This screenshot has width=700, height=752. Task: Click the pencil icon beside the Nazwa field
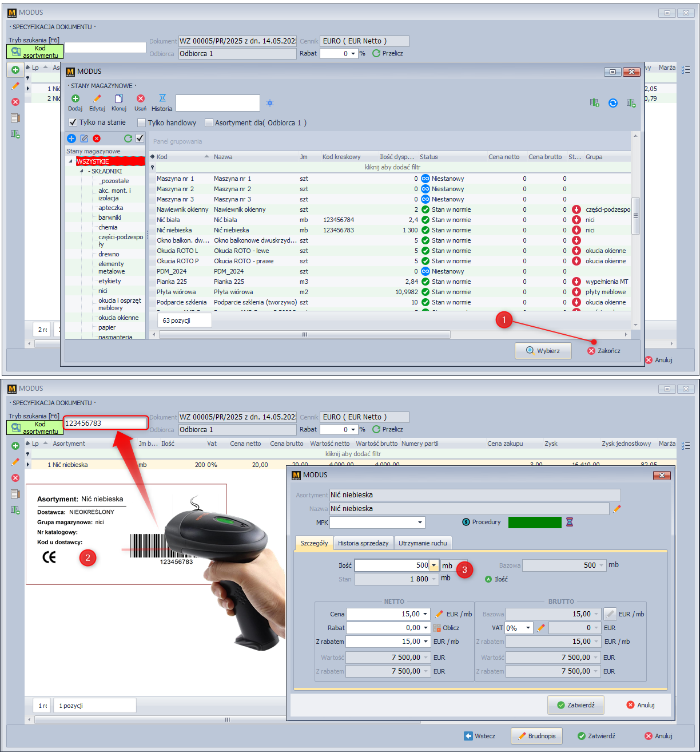click(617, 508)
